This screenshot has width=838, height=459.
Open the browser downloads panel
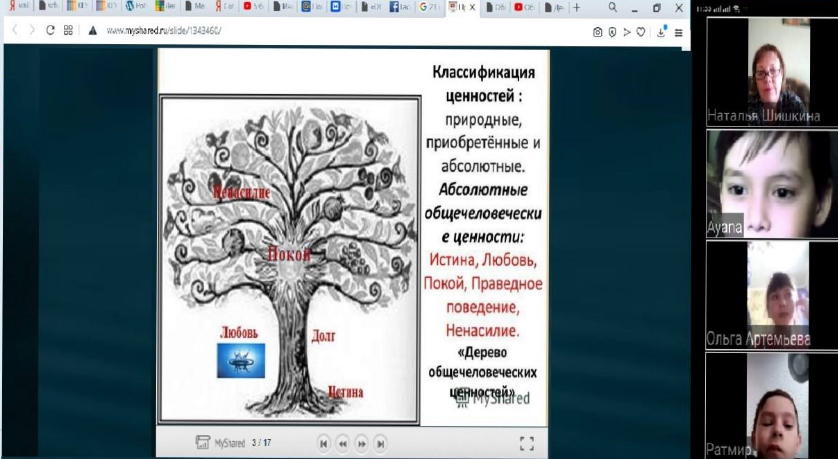[x=660, y=31]
